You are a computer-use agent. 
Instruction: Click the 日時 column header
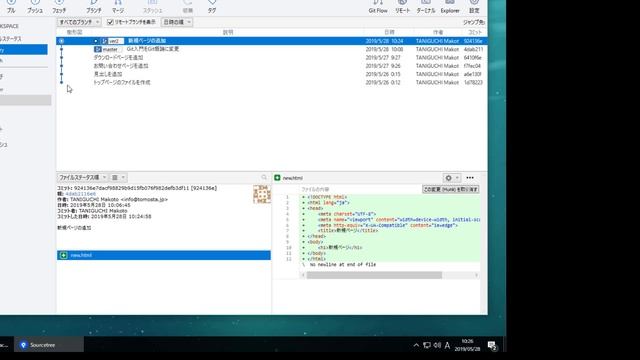coord(389,32)
